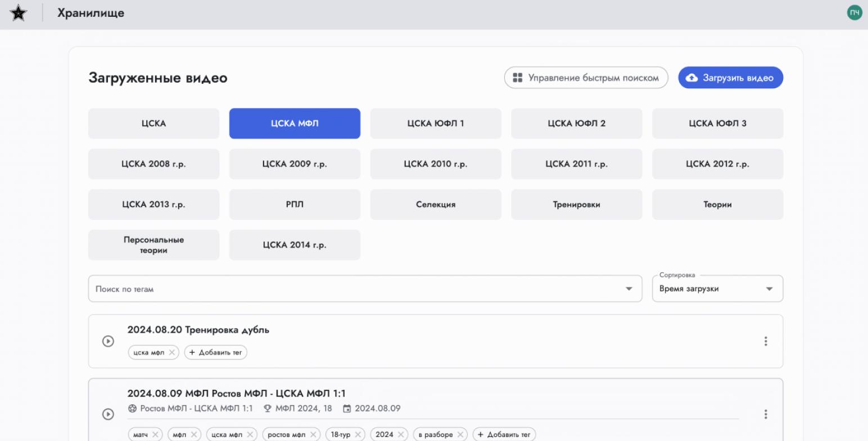Viewport: 868px width, 441px height.
Task: Remove цска мфл tag from Тренировка дубль
Action: tap(172, 353)
